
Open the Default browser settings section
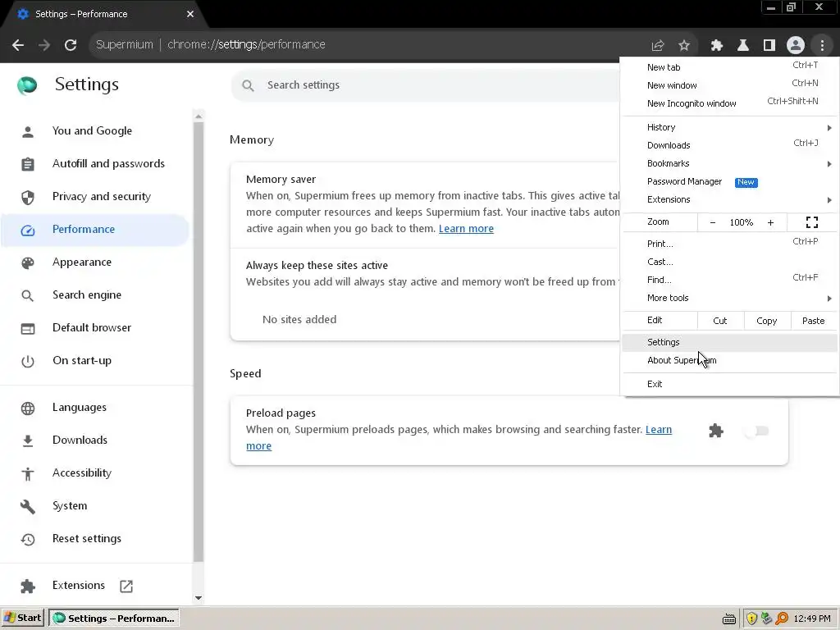pyautogui.click(x=95, y=328)
